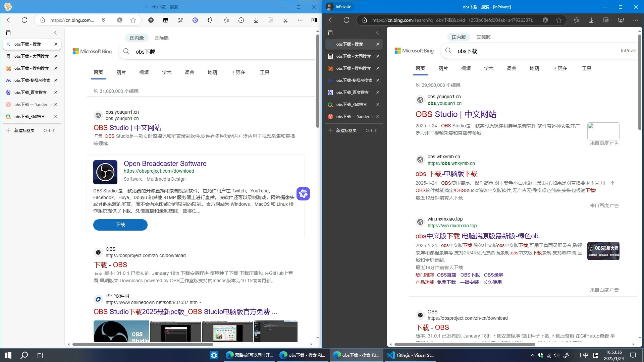Open 下载 - OBS result on left page
The width and height of the screenshot is (644, 362).
[x=110, y=265]
